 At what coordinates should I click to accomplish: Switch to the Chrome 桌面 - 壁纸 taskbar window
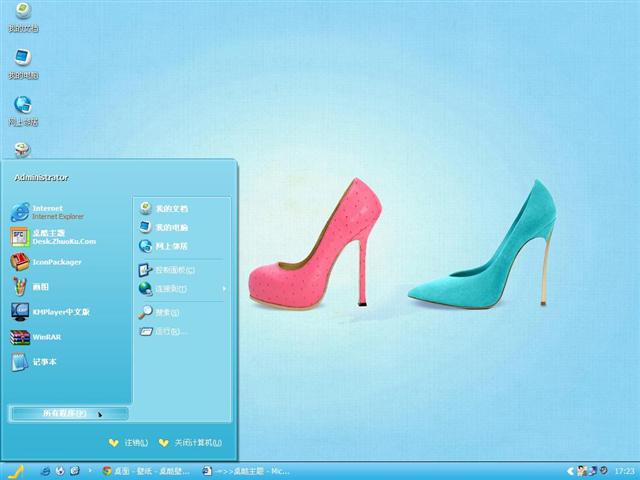(146, 471)
